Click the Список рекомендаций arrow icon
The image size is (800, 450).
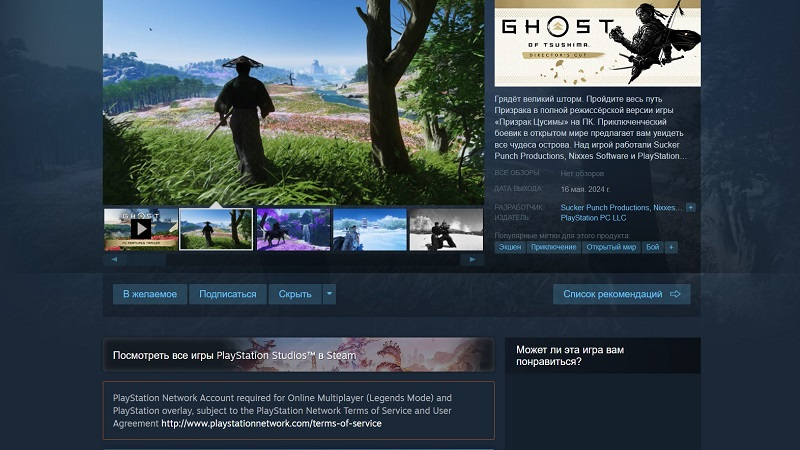[675, 294]
